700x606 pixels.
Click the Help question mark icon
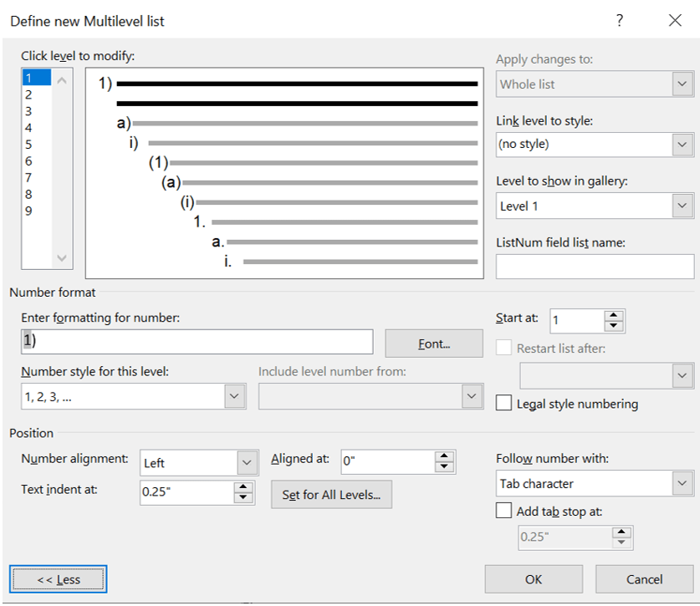point(620,21)
